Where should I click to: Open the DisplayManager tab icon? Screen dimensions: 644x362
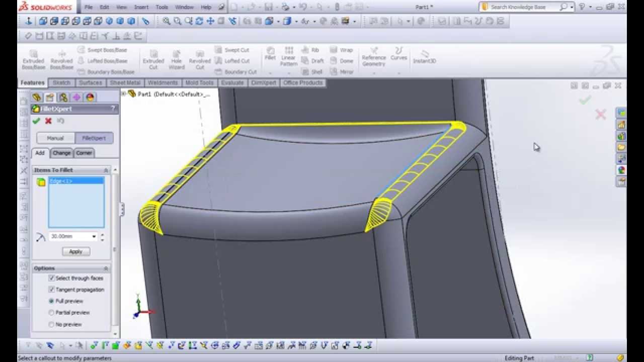pyautogui.click(x=90, y=97)
